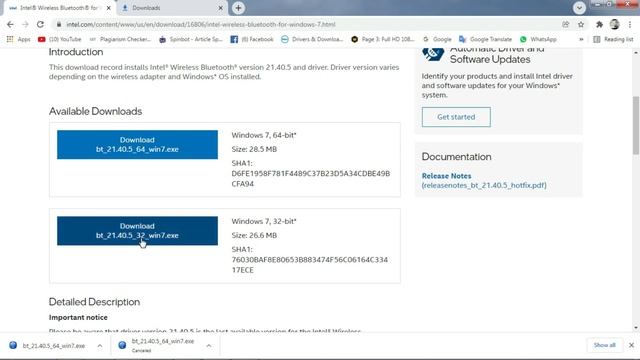640x360 pixels.
Task: Click the Introduction heading
Action: (76, 52)
